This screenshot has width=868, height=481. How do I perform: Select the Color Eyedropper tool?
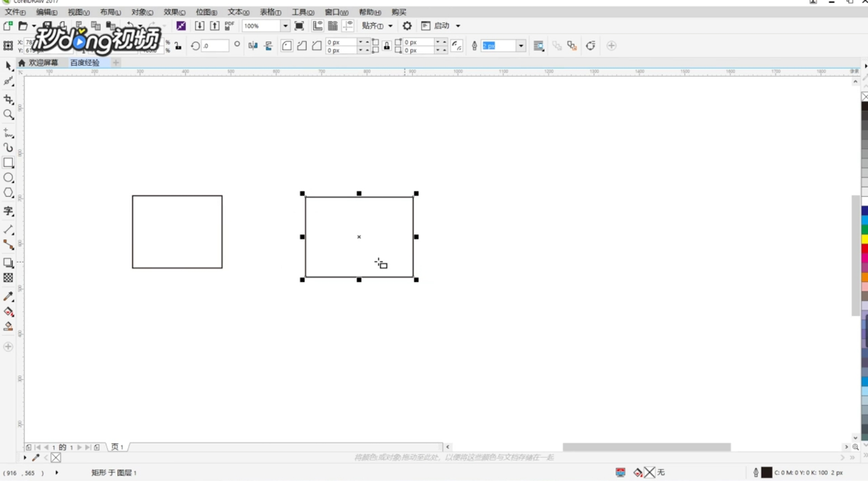tap(8, 297)
